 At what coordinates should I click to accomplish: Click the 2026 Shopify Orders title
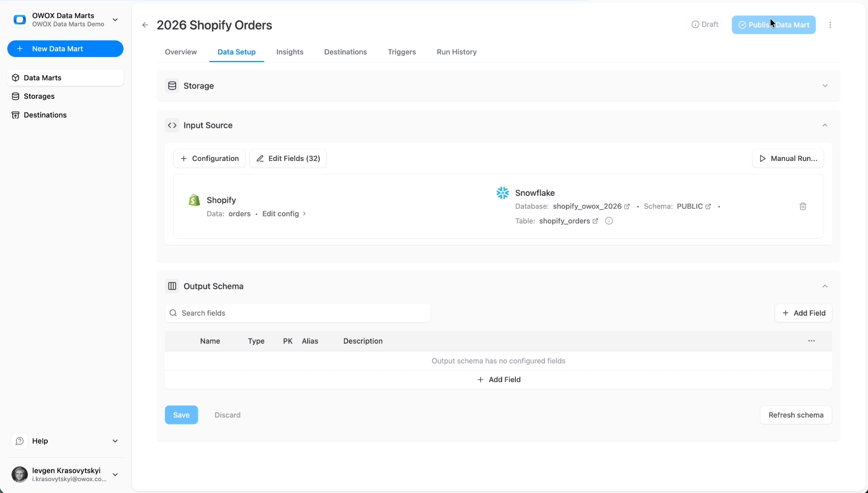pyautogui.click(x=214, y=25)
